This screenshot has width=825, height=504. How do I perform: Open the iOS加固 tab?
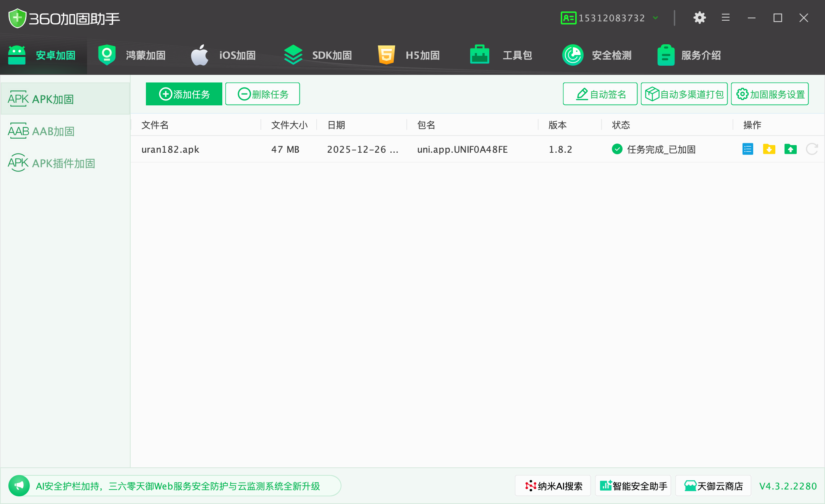click(x=223, y=55)
